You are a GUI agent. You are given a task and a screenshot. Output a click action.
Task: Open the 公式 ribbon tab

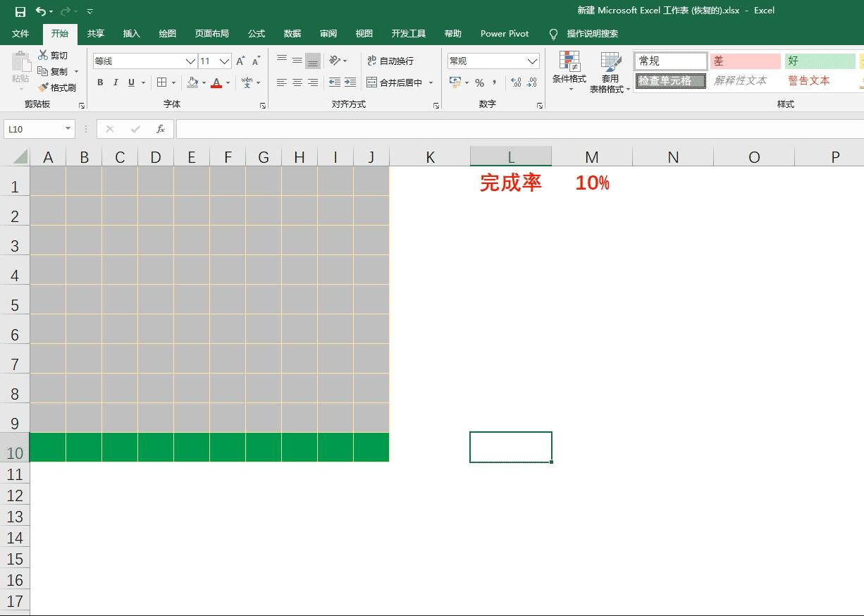[256, 33]
